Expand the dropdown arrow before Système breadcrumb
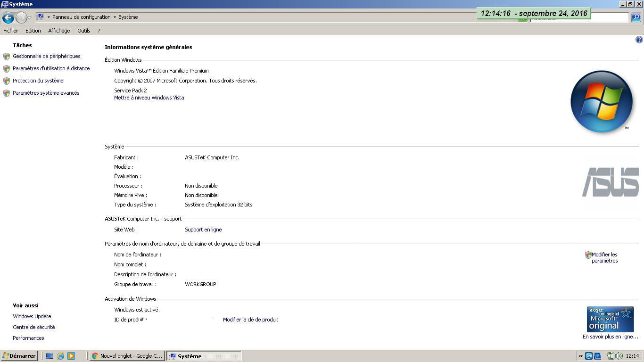Image resolution: width=644 pixels, height=362 pixels. click(115, 17)
